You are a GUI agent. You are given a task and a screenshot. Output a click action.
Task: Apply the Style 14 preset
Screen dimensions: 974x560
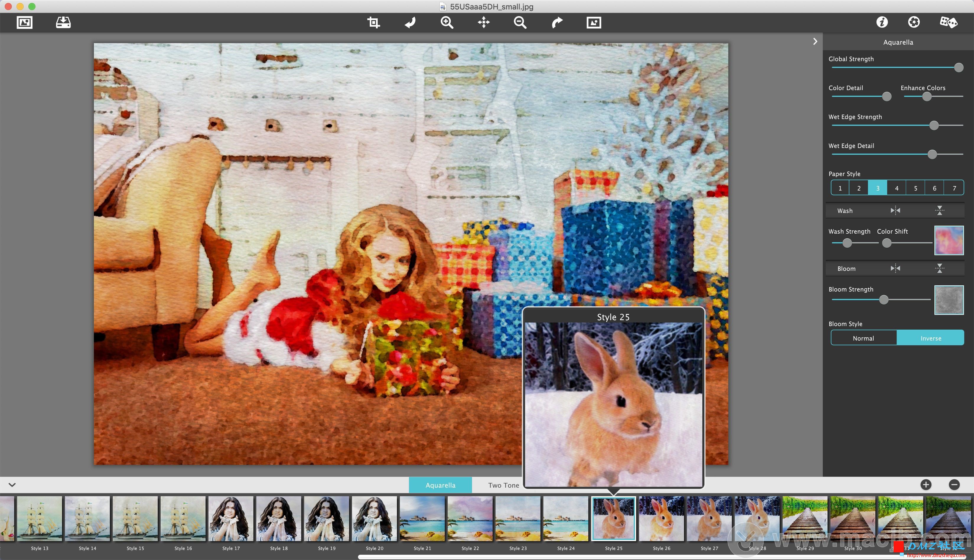click(87, 518)
